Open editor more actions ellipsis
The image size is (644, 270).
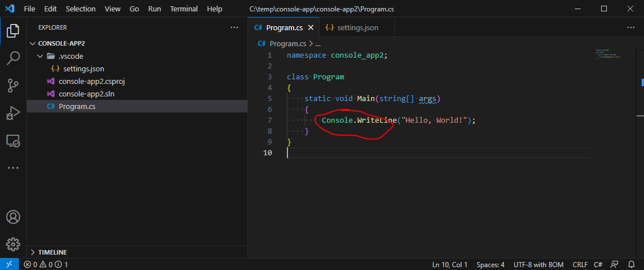click(630, 27)
